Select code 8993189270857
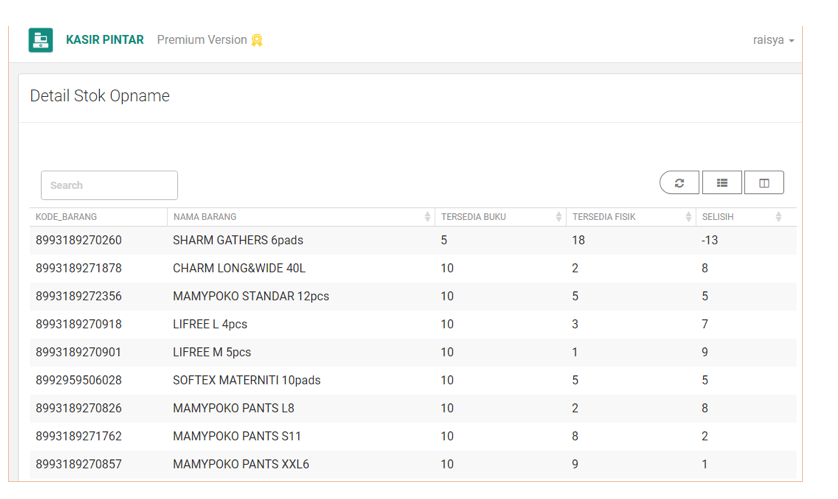 (x=79, y=464)
